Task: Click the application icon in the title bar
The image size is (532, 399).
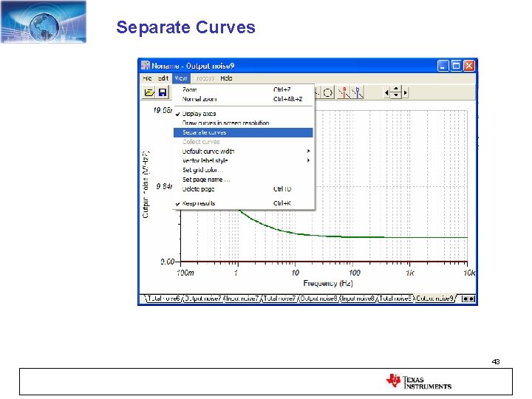Action: pyautogui.click(x=146, y=65)
